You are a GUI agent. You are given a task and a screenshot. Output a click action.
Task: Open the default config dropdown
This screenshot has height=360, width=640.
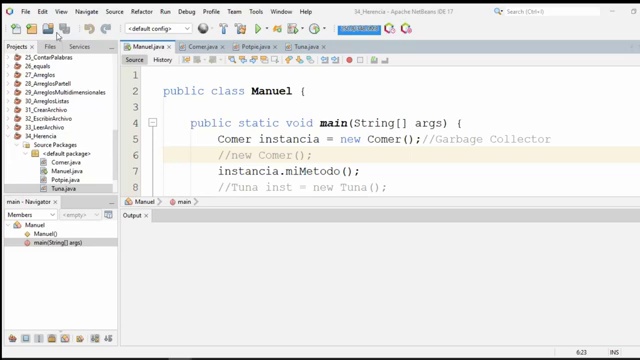coord(158,29)
